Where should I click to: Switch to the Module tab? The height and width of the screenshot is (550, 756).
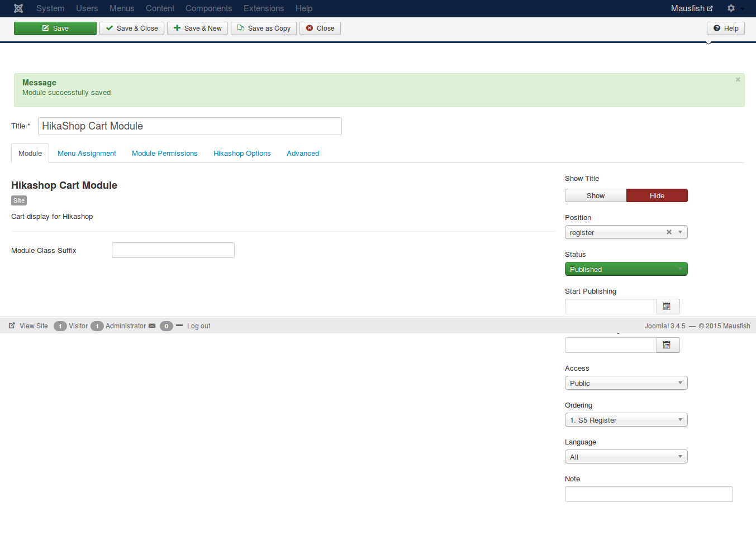point(30,154)
